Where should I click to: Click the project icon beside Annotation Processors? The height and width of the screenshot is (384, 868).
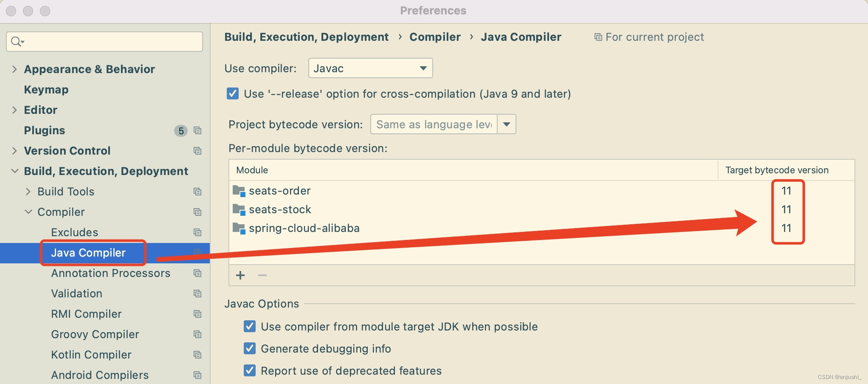[197, 273]
